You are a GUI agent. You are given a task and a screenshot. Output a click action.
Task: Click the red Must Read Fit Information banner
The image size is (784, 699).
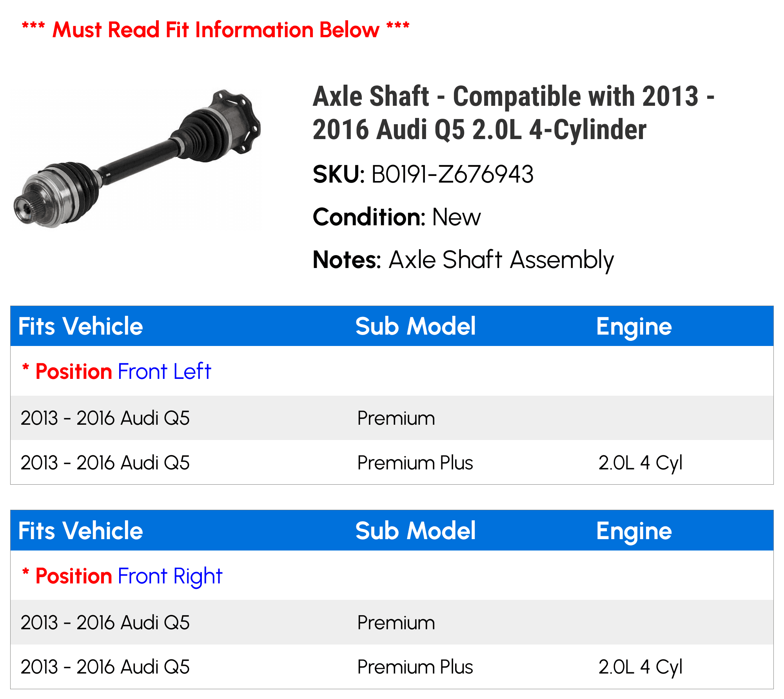[x=216, y=30]
